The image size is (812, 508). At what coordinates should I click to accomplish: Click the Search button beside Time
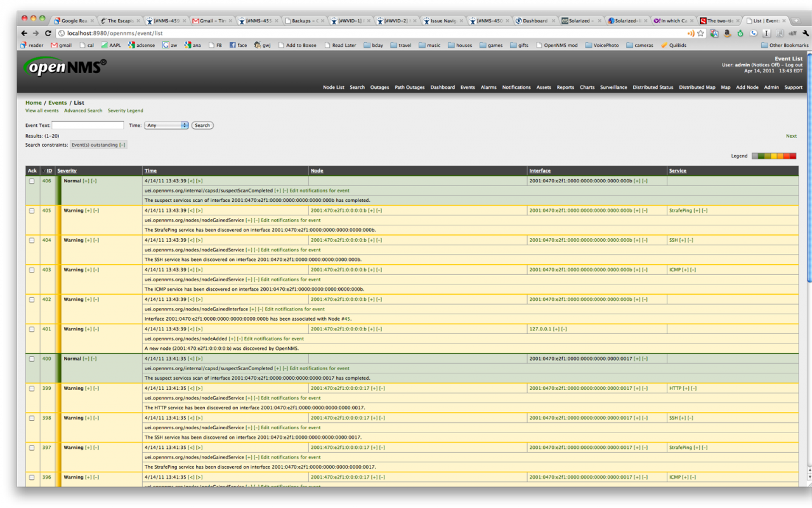click(x=202, y=125)
